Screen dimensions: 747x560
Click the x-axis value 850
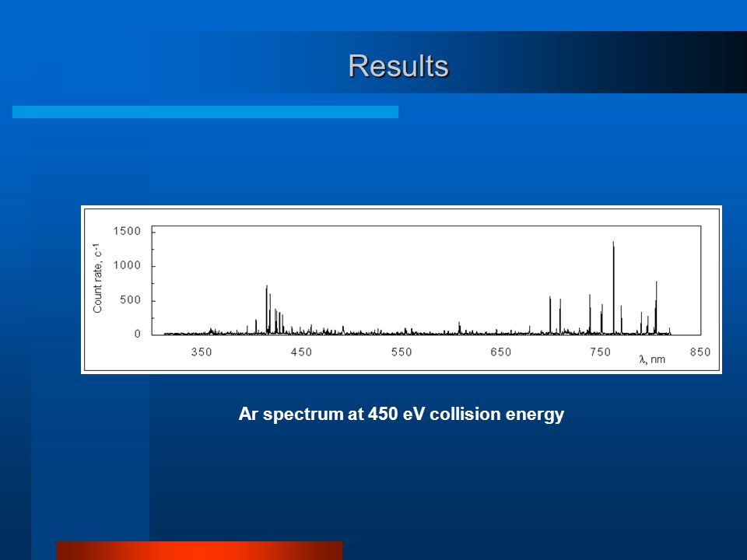click(700, 352)
